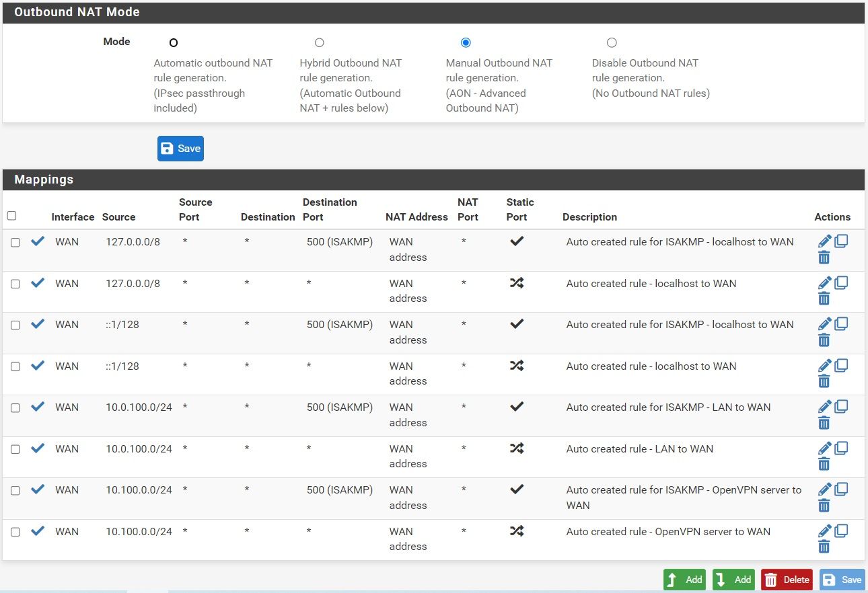
Task: Toggle enabled checkmark on OpenVPN server to WAN rule
Action: (x=38, y=530)
